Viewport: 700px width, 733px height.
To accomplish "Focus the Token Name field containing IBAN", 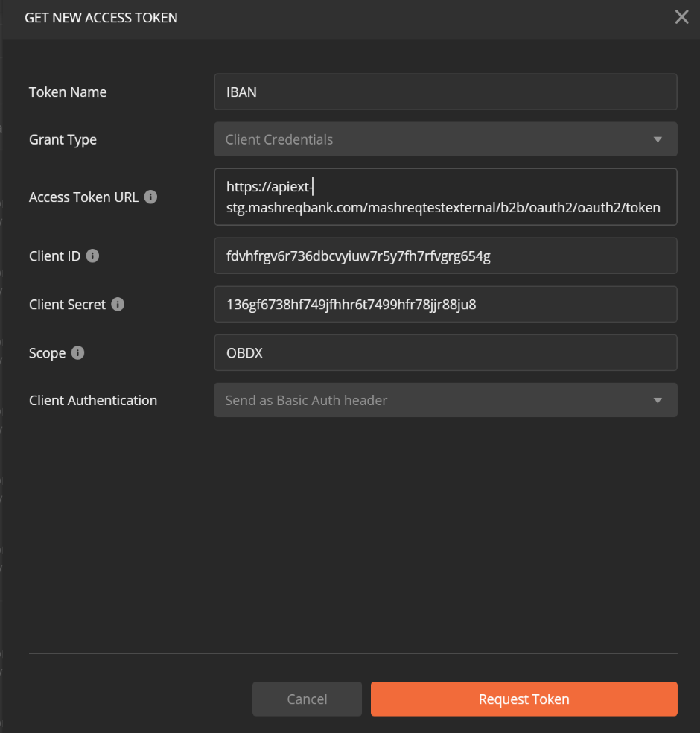I will pyautogui.click(x=445, y=92).
